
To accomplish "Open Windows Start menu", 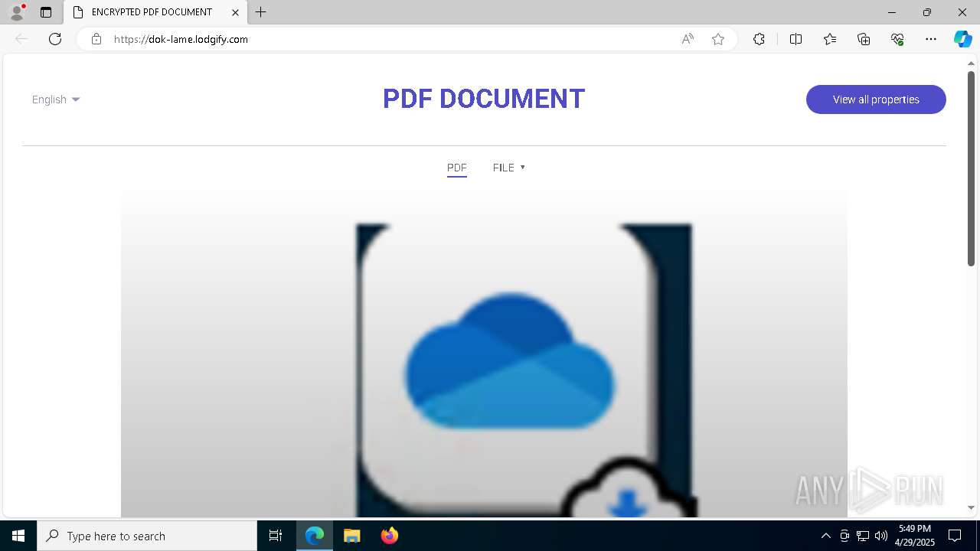I will coord(18,536).
